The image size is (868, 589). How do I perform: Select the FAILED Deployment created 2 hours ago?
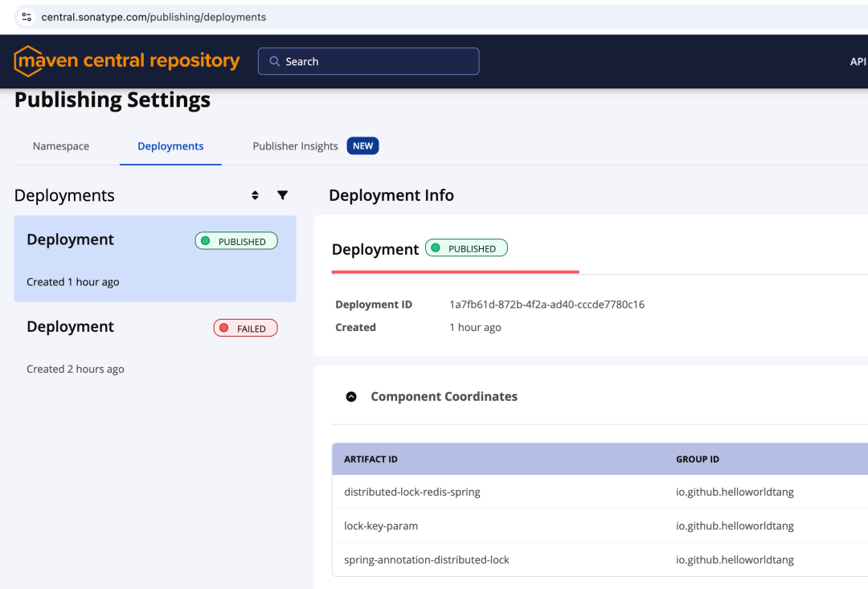155,346
